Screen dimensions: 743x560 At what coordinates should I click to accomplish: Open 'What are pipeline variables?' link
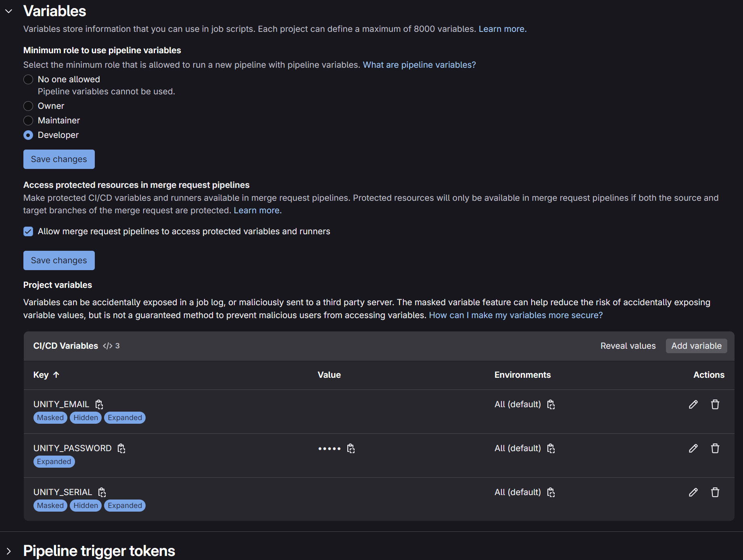[419, 65]
